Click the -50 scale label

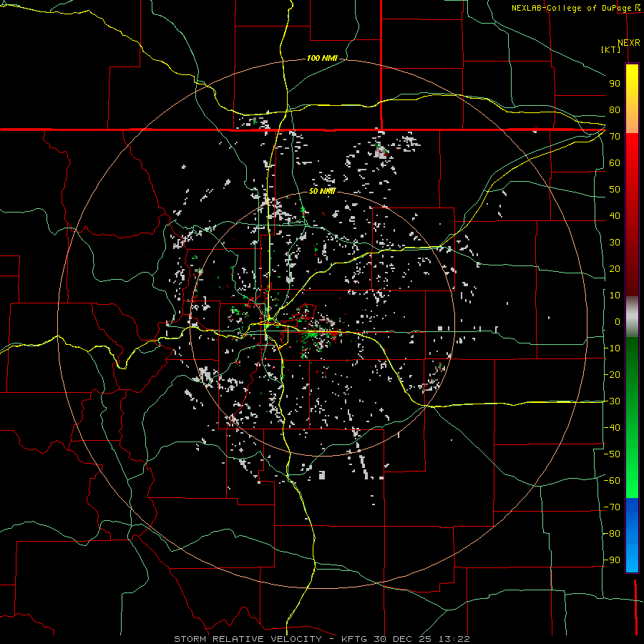point(612,454)
